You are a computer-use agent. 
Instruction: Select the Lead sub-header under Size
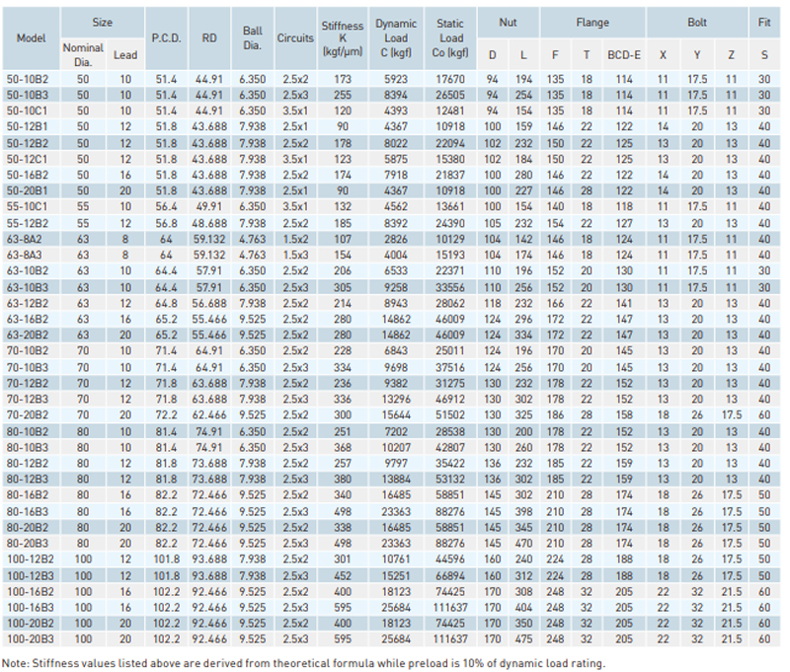[x=124, y=54]
